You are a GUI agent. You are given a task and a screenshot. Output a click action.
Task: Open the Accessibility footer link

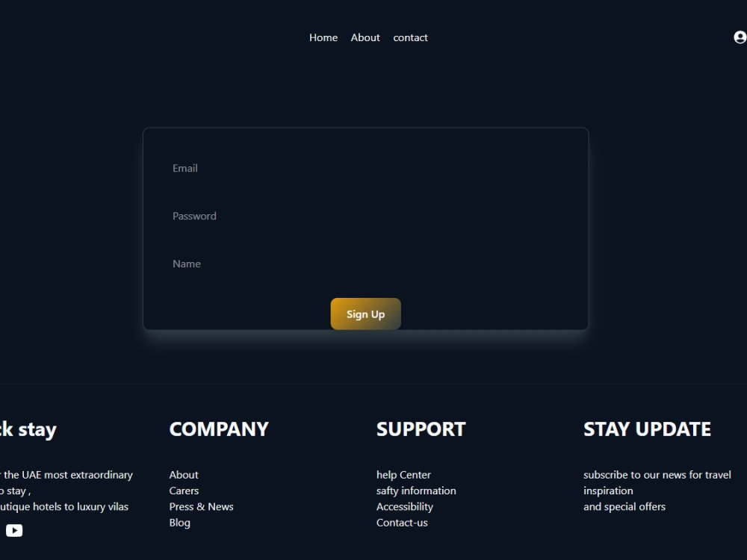[x=404, y=507]
